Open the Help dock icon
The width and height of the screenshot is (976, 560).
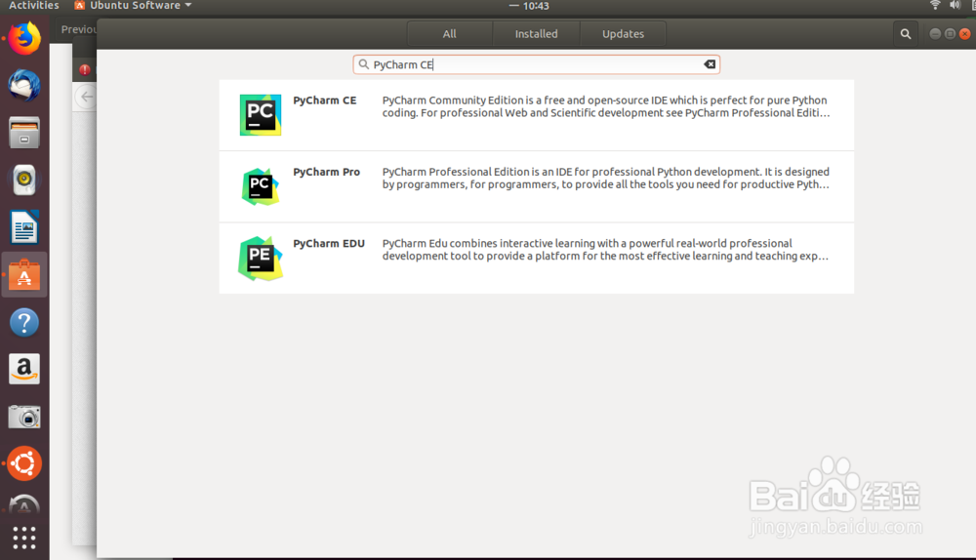tap(24, 322)
